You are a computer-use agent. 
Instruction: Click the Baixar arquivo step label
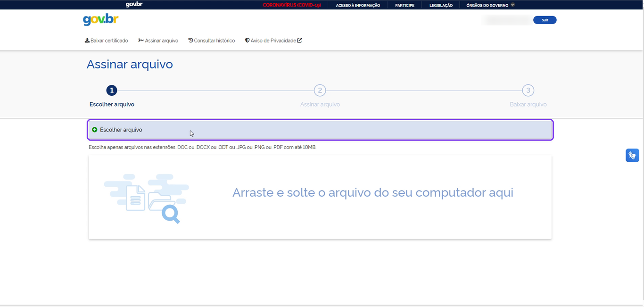coord(528,104)
